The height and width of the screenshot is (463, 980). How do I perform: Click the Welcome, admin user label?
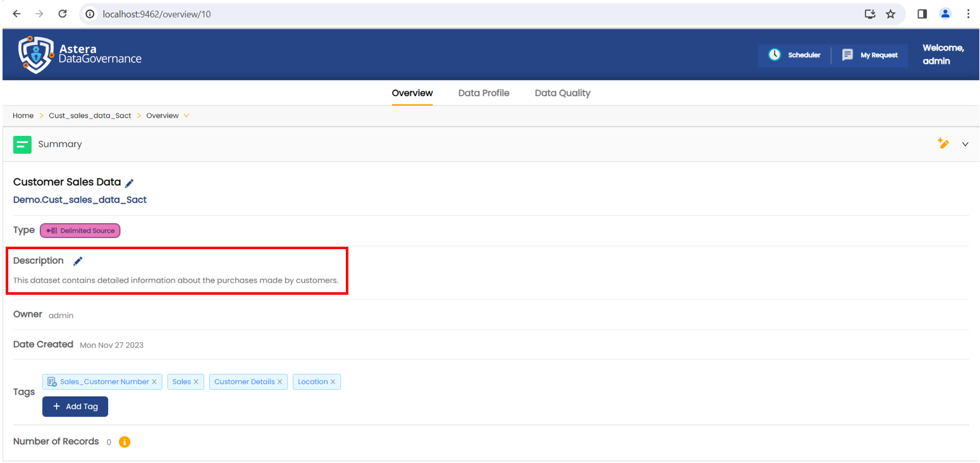point(943,55)
